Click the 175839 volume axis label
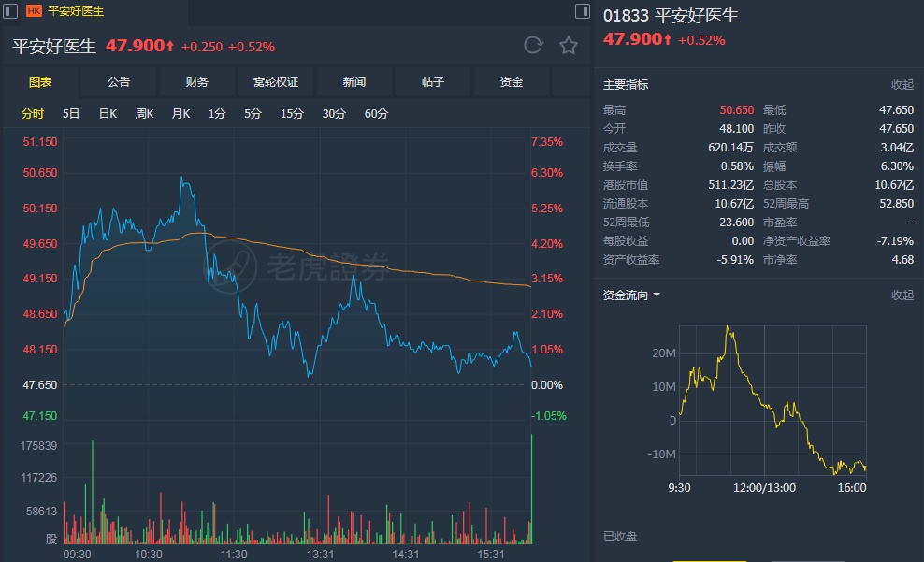 pos(39,446)
